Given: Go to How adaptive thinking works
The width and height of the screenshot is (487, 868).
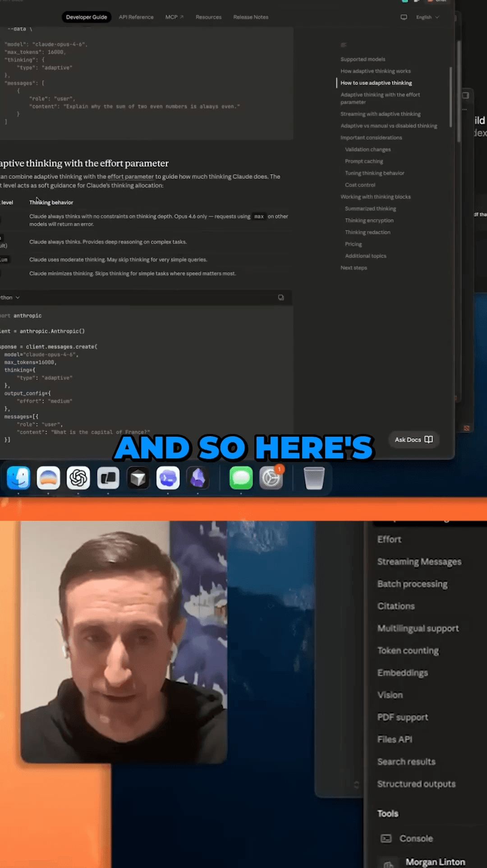Looking at the screenshot, I should point(376,71).
